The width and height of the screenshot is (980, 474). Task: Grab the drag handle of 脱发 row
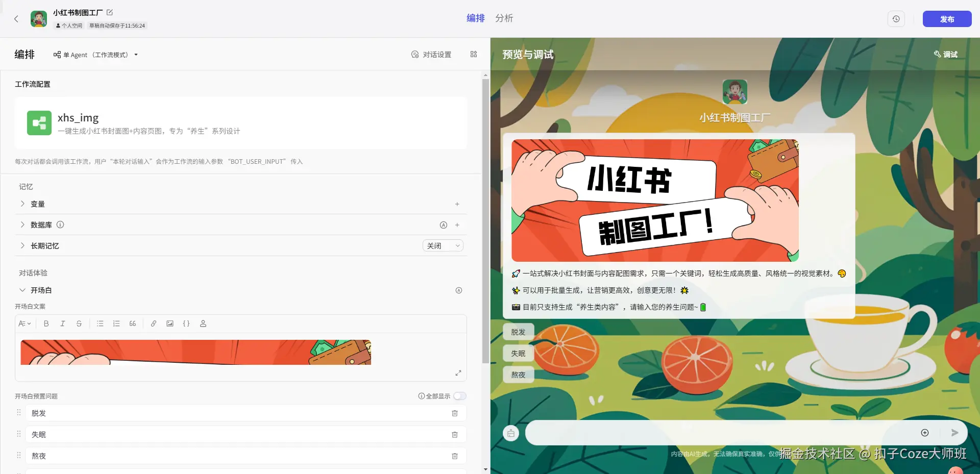[19, 412]
